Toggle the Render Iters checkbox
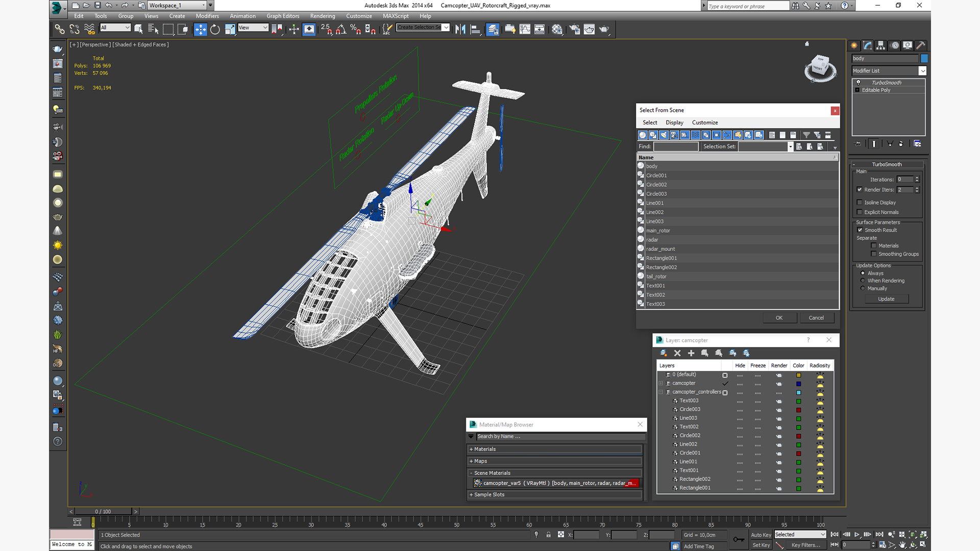This screenshot has width=980, height=551. 860,190
